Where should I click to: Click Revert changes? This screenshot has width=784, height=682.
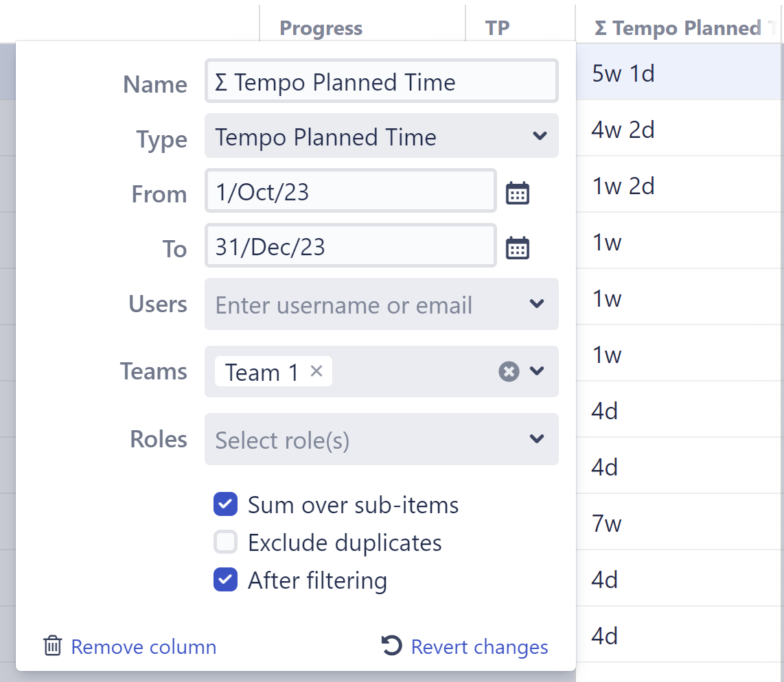tap(479, 646)
